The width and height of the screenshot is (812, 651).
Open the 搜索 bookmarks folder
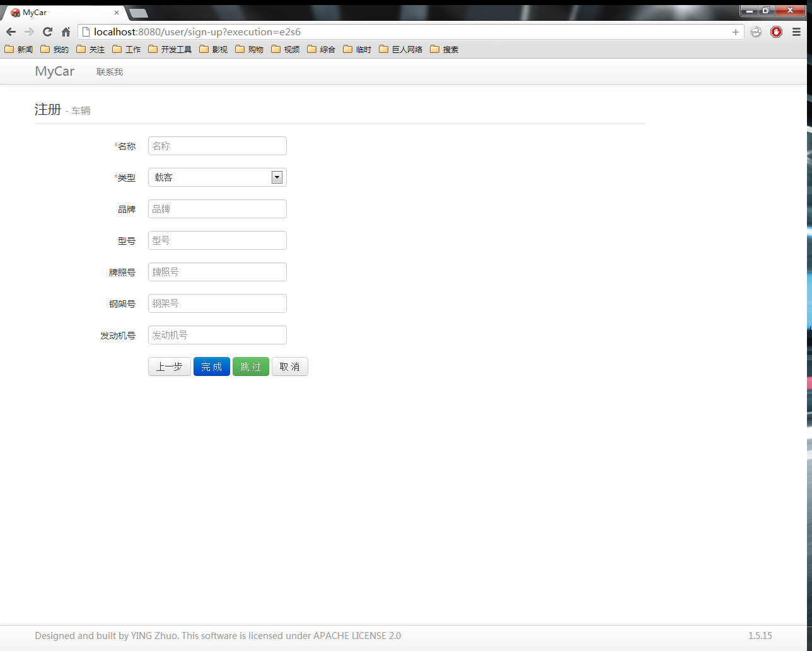coord(444,49)
